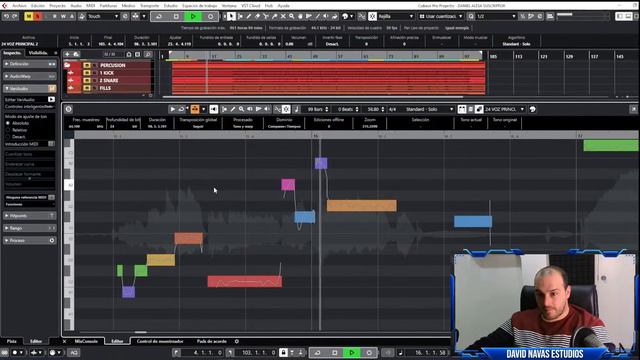Switch to the Inspector tab
Screen dimensions: 640x360
13,53
